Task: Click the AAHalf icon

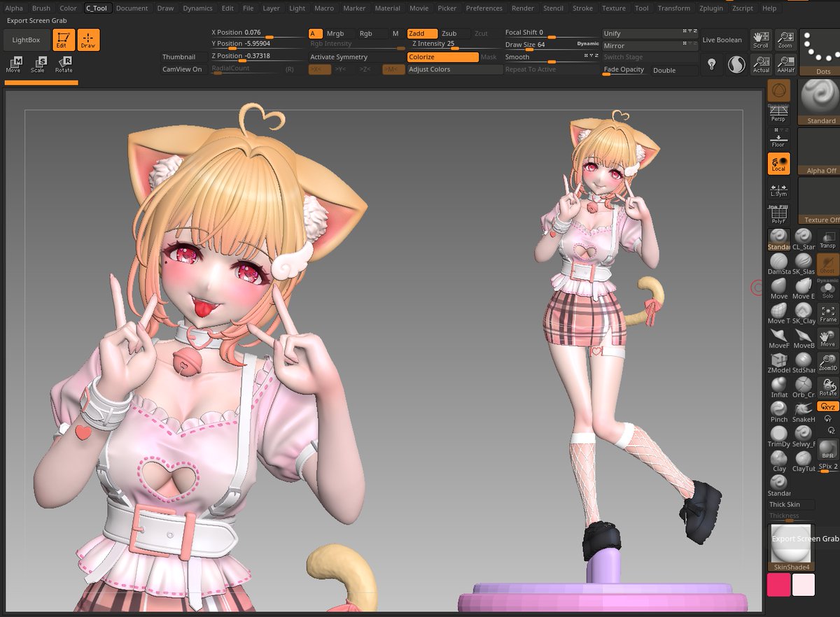Action: 785,64
